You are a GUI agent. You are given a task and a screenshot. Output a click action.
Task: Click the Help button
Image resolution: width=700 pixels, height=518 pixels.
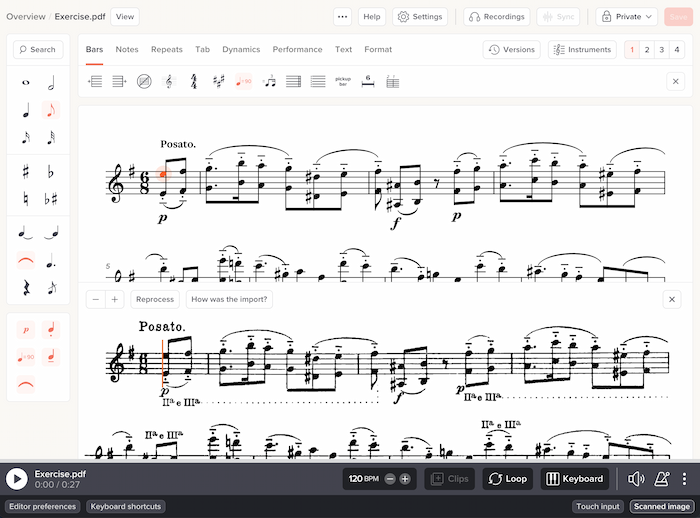click(372, 17)
